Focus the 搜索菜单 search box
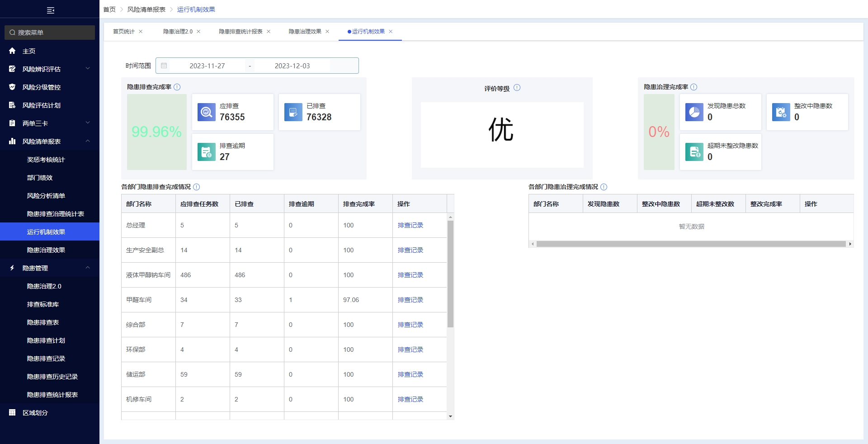The image size is (868, 444). coord(50,33)
